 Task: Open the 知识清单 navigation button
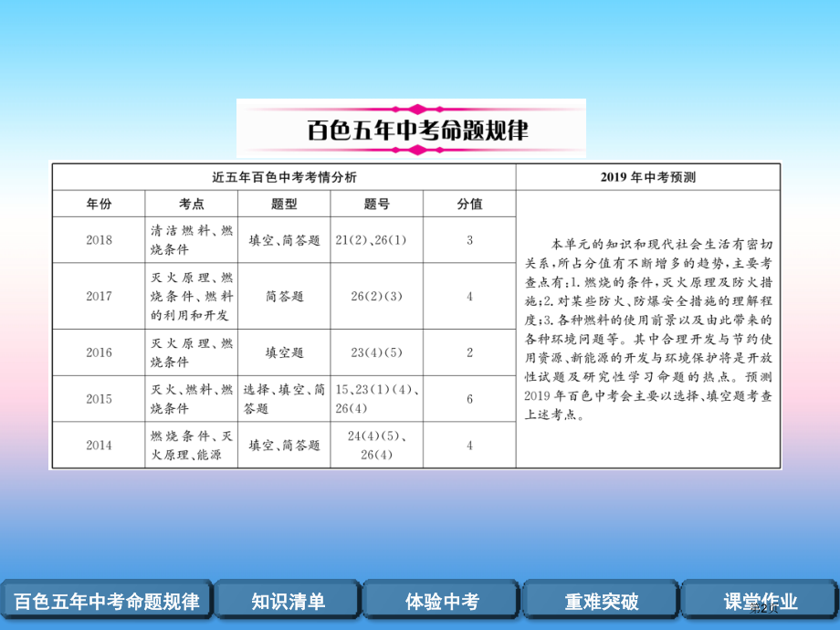coord(288,601)
